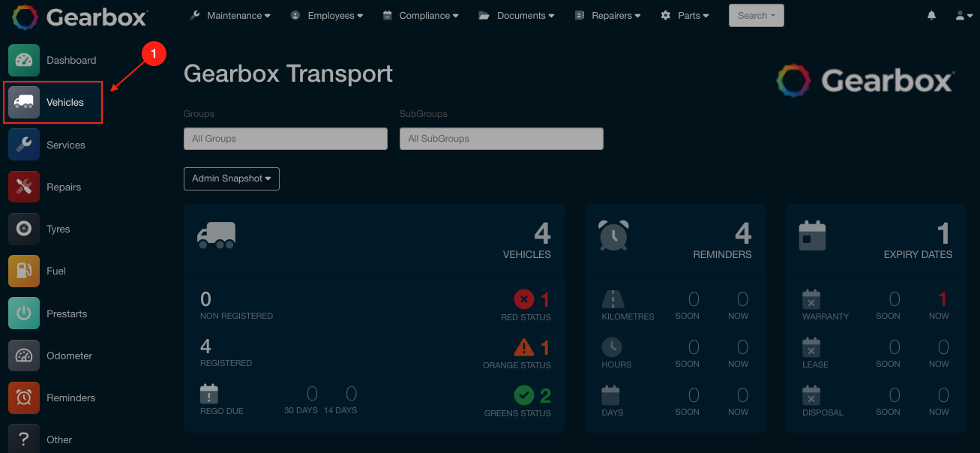Click the Days calendar icon
Image resolution: width=980 pixels, height=453 pixels.
coord(611,394)
